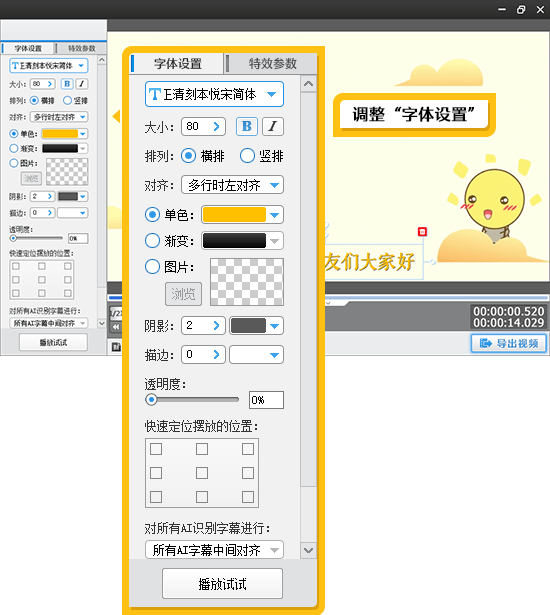This screenshot has width=550, height=615.
Task: Click 浏览 button in the enlarged panel
Action: (x=183, y=294)
